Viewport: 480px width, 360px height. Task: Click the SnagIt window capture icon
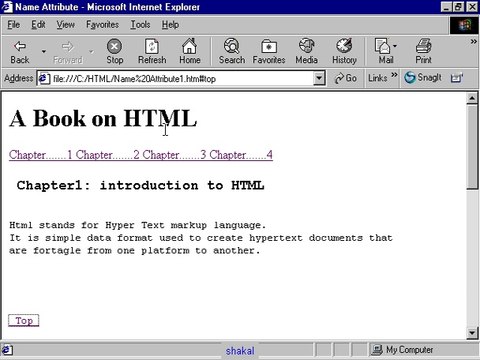click(456, 78)
